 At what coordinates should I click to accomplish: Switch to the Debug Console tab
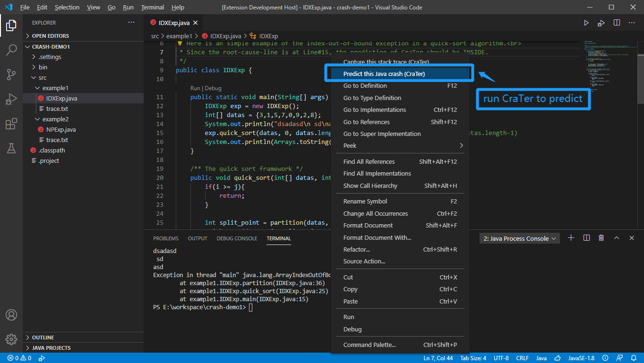click(x=237, y=238)
